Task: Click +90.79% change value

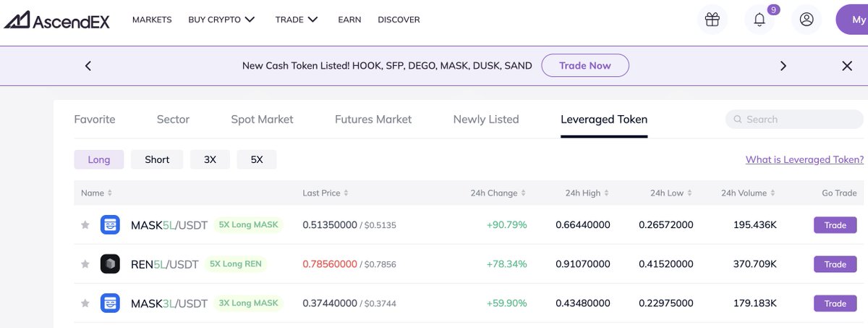Action: click(x=506, y=225)
